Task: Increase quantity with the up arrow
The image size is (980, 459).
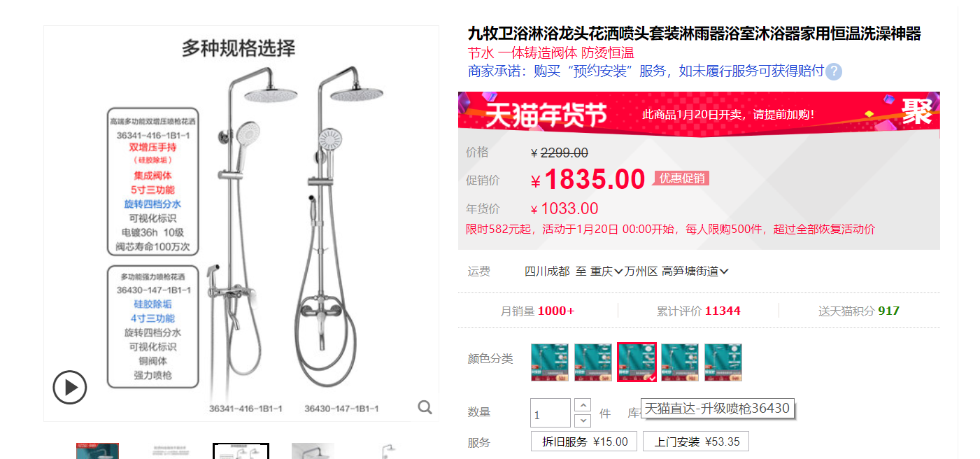Action: 583,405
